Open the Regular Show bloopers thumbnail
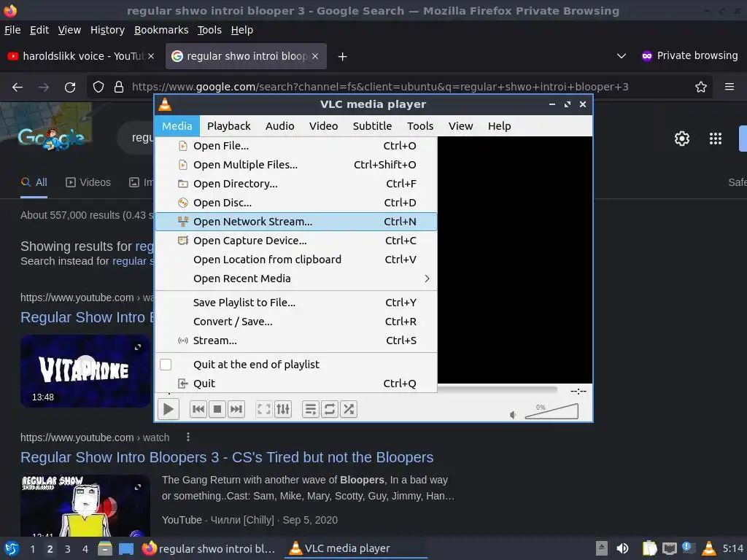 point(85,505)
